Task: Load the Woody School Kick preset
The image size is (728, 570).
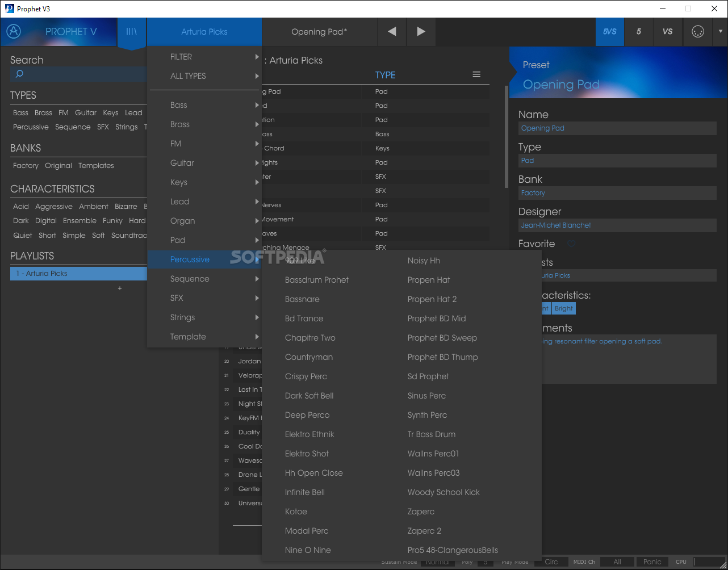Action: [x=444, y=492]
